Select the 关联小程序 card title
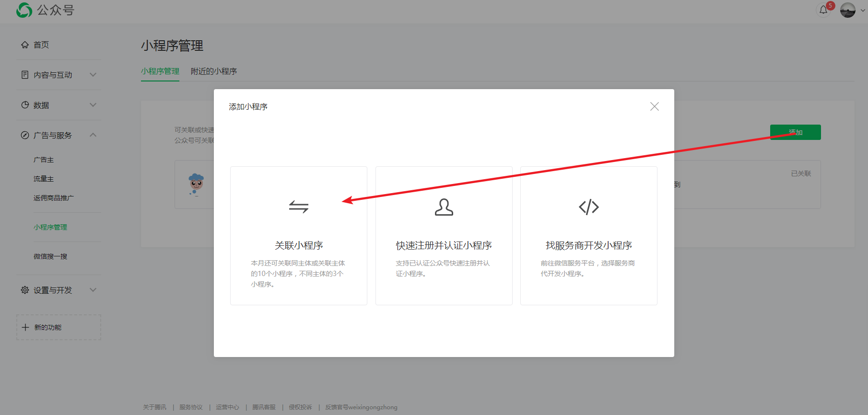This screenshot has height=415, width=868. (x=298, y=245)
